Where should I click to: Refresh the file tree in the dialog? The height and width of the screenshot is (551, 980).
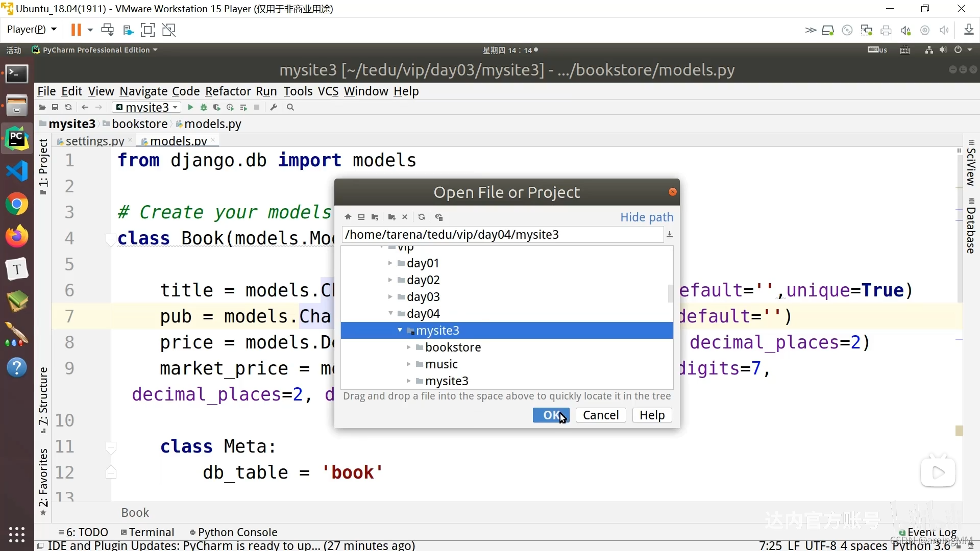coord(422,217)
